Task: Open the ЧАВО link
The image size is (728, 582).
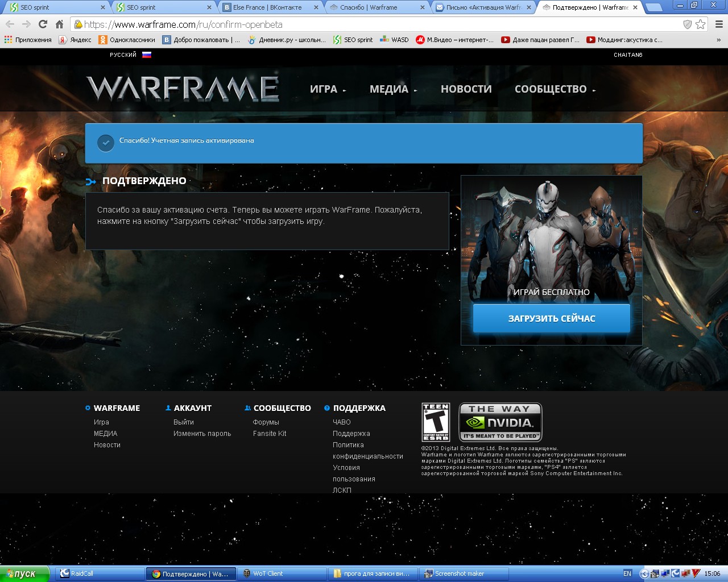Action: 342,422
